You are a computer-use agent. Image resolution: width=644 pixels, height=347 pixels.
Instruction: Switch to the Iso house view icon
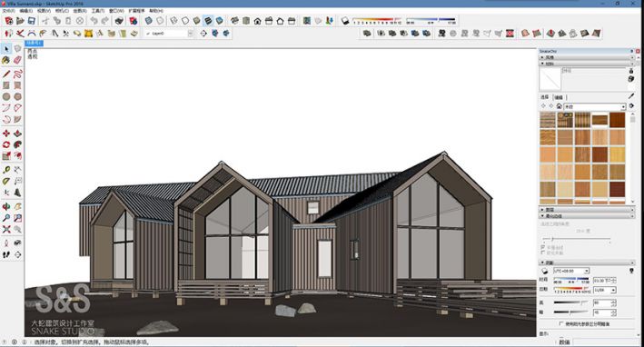[234, 21]
